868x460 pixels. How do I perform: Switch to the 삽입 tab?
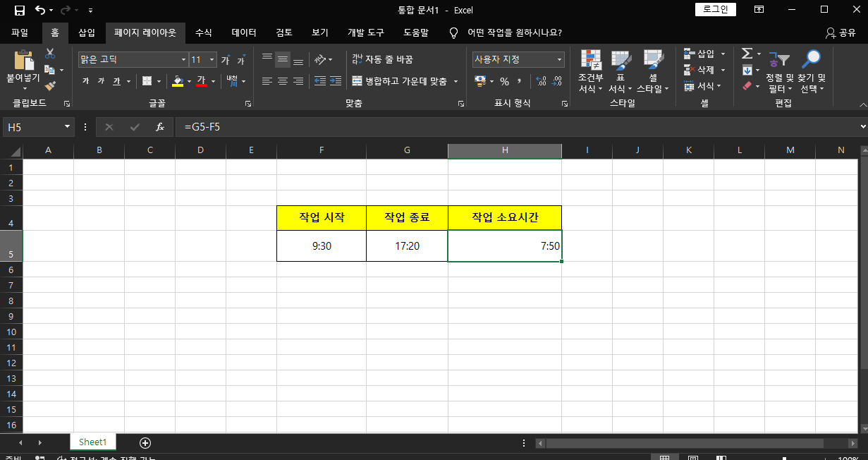coord(87,32)
